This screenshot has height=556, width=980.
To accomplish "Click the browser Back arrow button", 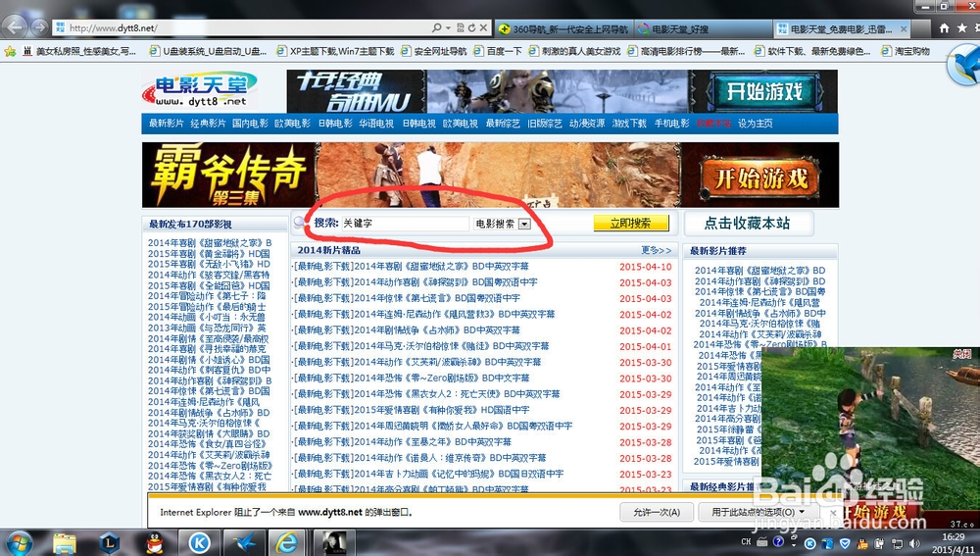I will tap(15, 26).
